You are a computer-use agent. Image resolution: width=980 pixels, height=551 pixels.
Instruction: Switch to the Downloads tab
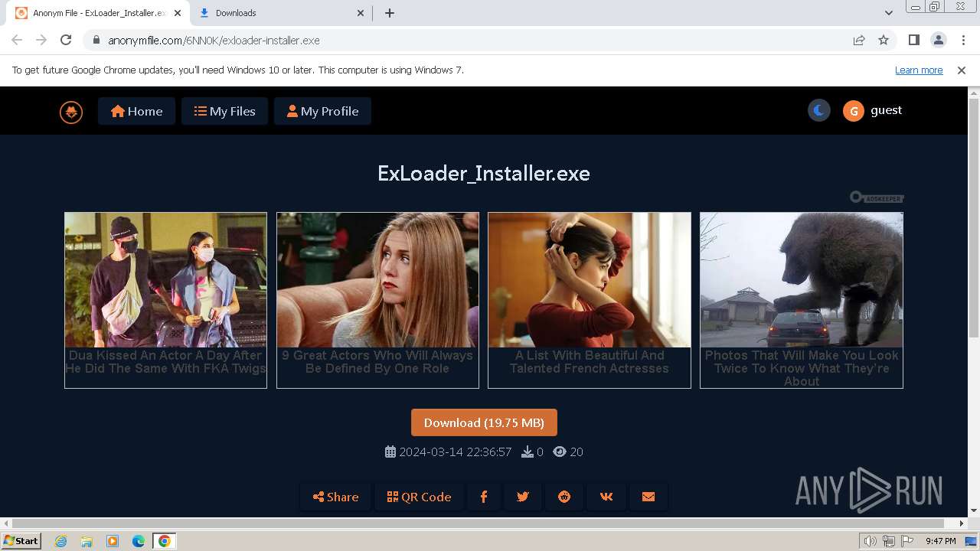(x=280, y=13)
